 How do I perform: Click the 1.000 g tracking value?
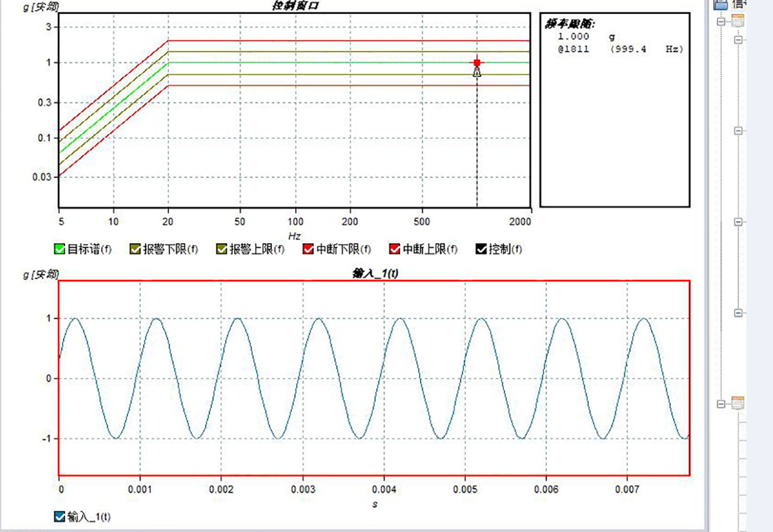[x=586, y=37]
